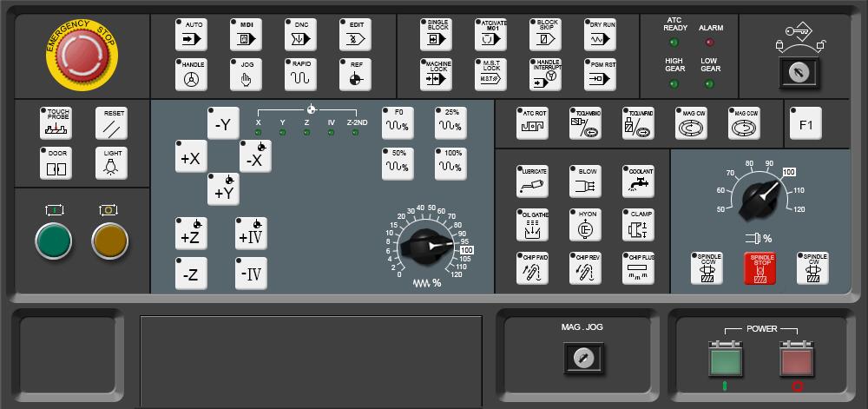868x409 pixels.
Task: Set rapid override to 25%
Action: tap(451, 122)
